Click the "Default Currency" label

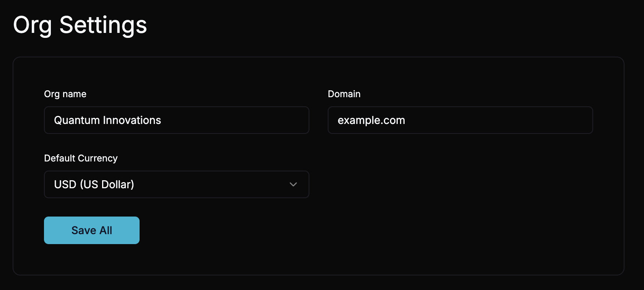(81, 158)
